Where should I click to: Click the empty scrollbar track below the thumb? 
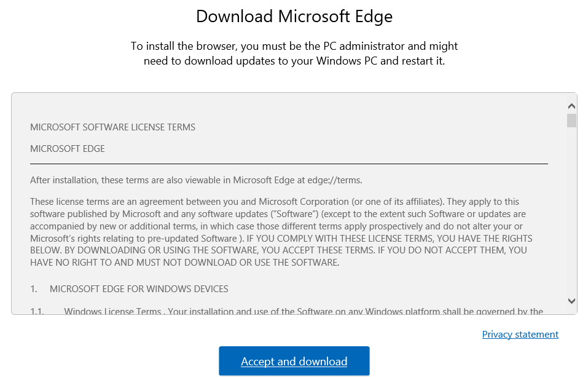(571, 215)
